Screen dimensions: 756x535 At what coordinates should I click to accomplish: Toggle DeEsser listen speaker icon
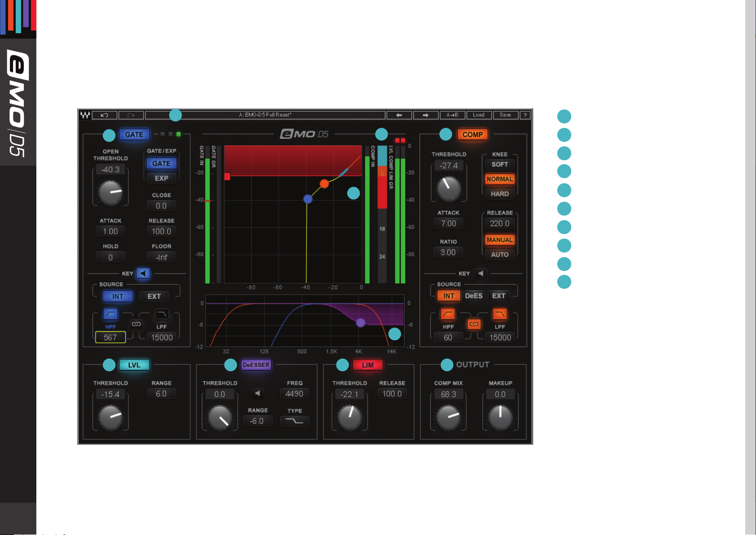click(258, 394)
